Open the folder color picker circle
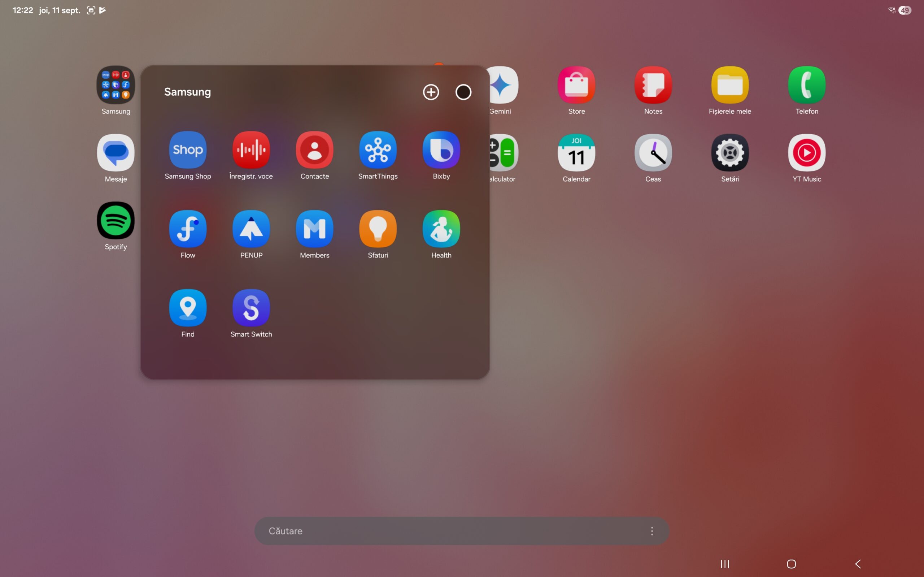Viewport: 924px width, 577px height. (463, 92)
